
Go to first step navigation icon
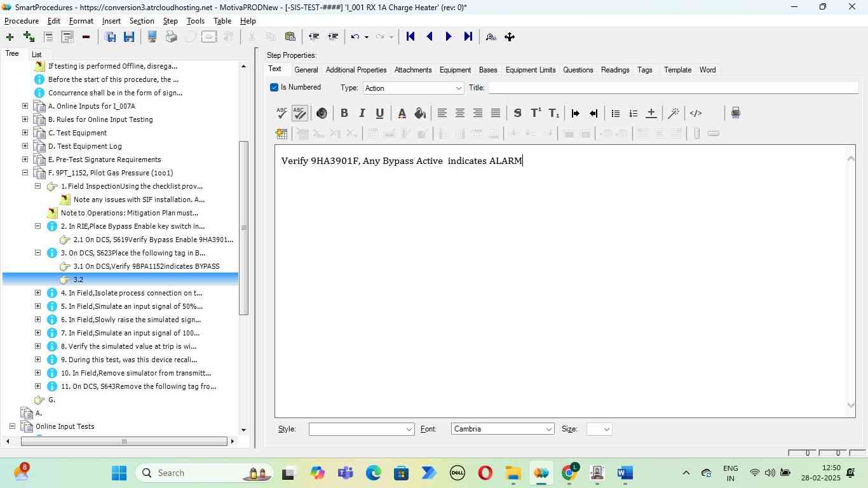pos(410,37)
